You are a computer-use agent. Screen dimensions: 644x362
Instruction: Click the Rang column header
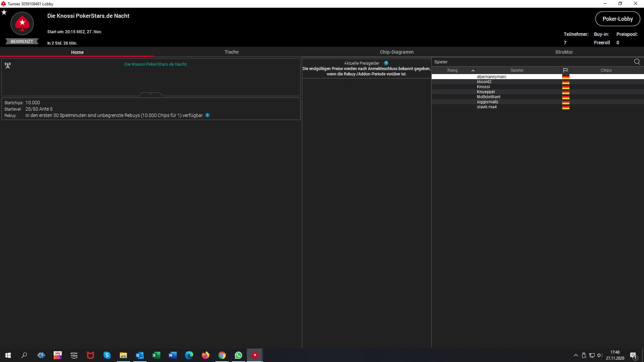tap(452, 70)
